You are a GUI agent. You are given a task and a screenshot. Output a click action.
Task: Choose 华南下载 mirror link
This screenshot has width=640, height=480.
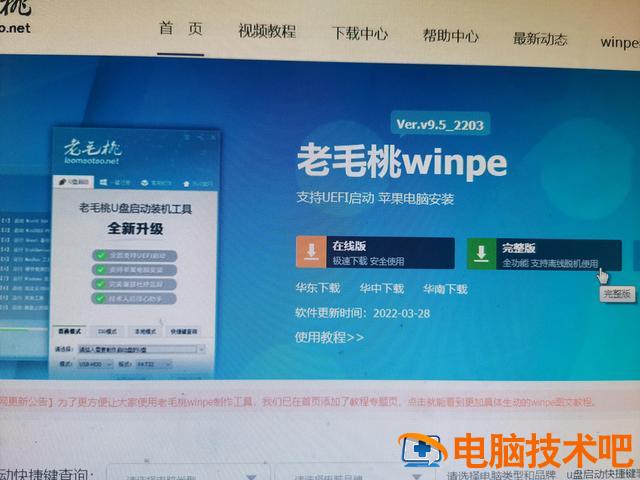(x=445, y=289)
